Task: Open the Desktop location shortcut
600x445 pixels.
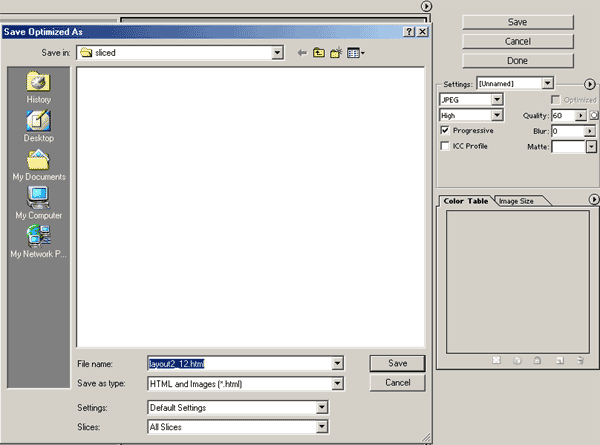Action: pos(39,125)
